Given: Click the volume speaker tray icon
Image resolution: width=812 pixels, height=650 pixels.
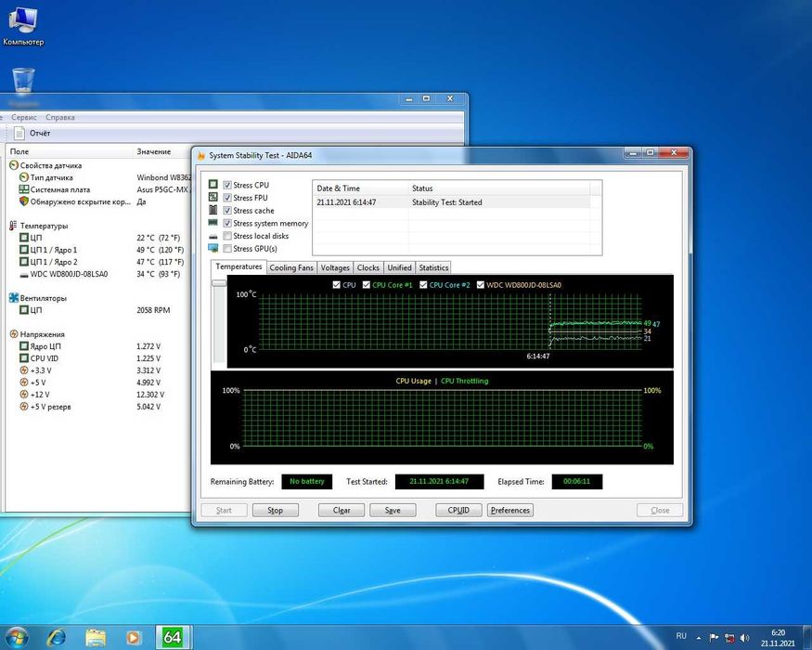Looking at the screenshot, I should 744,638.
